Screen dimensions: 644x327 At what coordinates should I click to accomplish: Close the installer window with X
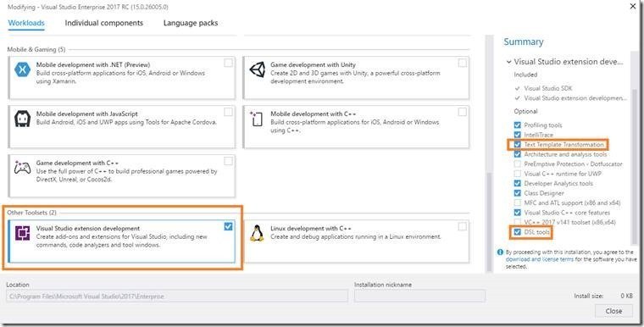pyautogui.click(x=633, y=6)
